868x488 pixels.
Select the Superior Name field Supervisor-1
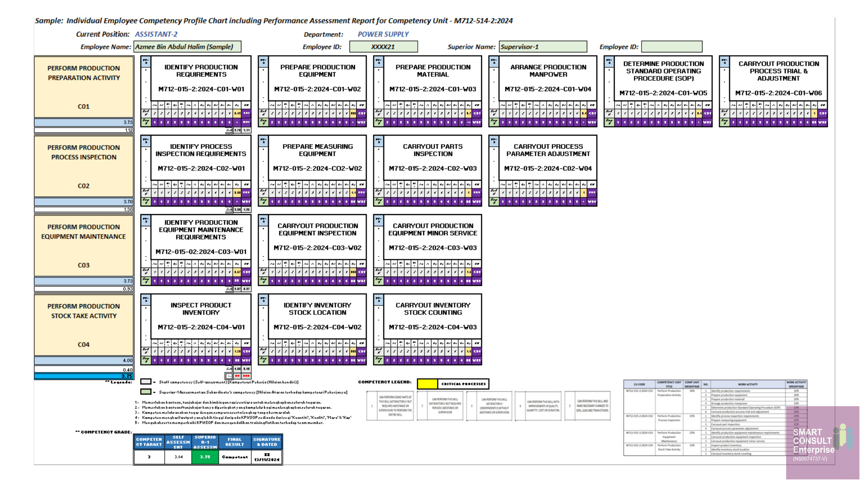point(543,47)
